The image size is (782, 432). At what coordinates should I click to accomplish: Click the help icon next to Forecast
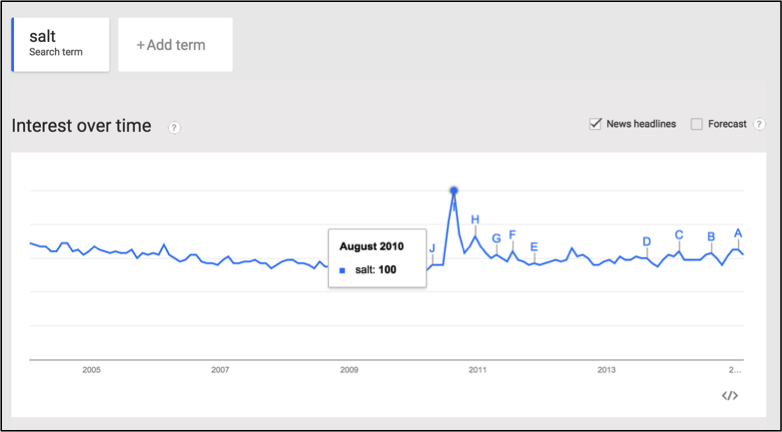(759, 124)
